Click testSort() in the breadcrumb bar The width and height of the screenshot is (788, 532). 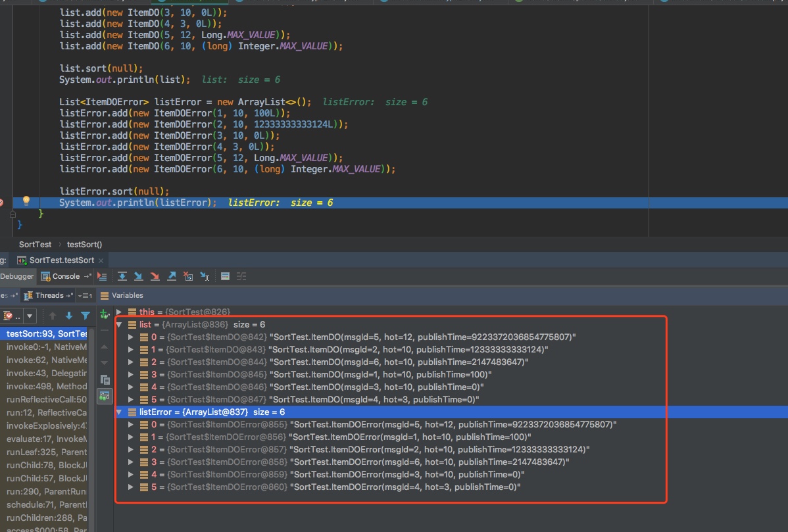point(84,244)
